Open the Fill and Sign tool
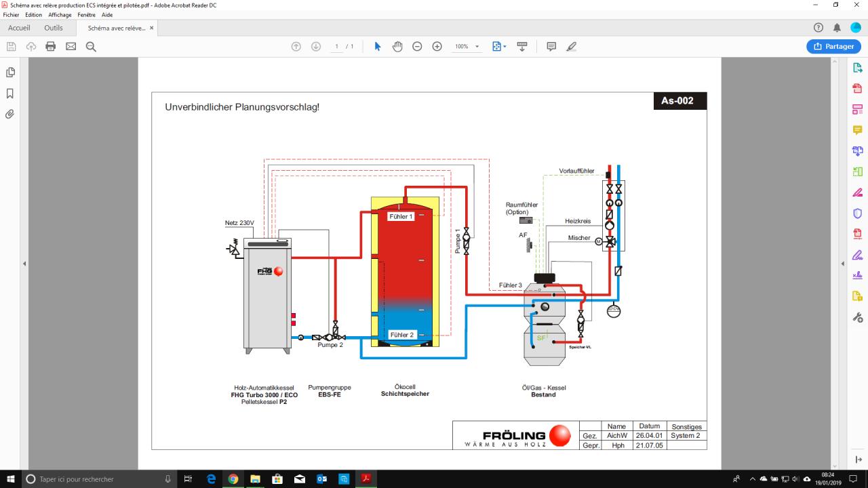The width and height of the screenshot is (868, 488). click(x=857, y=255)
